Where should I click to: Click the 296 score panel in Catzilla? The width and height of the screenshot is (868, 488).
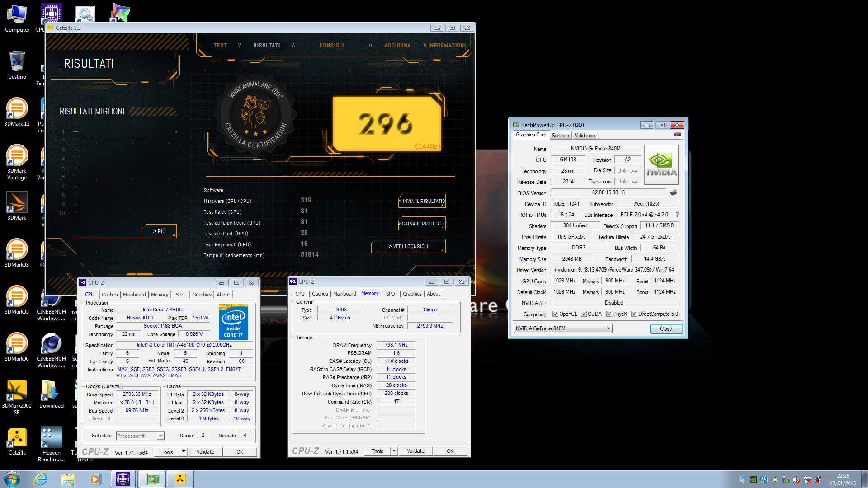[x=387, y=123]
